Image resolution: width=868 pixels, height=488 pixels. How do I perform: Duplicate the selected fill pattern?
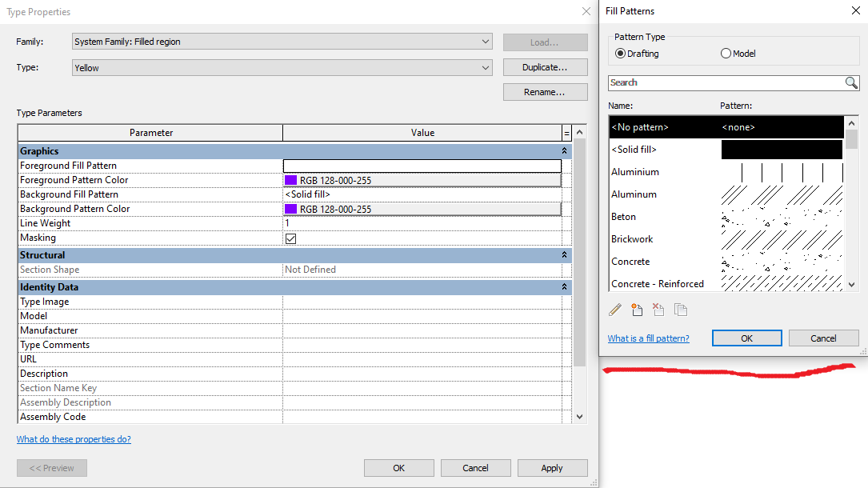pyautogui.click(x=680, y=310)
